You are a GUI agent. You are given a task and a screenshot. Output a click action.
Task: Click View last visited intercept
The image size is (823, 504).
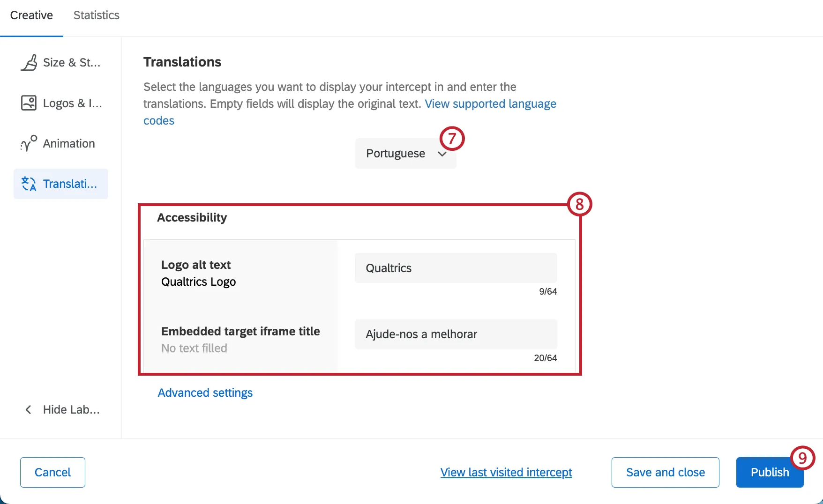click(x=506, y=472)
